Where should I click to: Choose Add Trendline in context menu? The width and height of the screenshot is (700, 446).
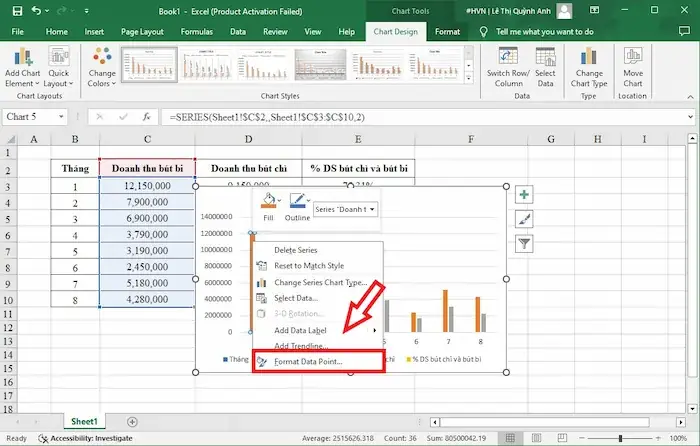[318, 346]
